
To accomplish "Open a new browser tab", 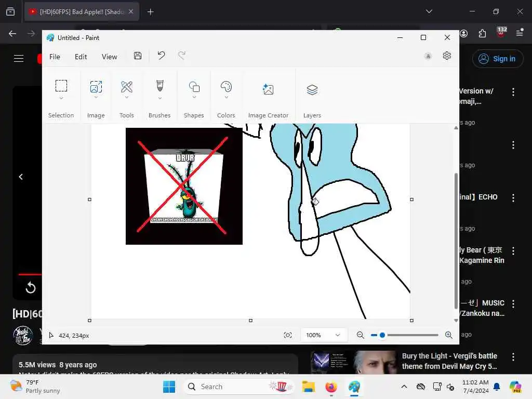I will pos(150,12).
